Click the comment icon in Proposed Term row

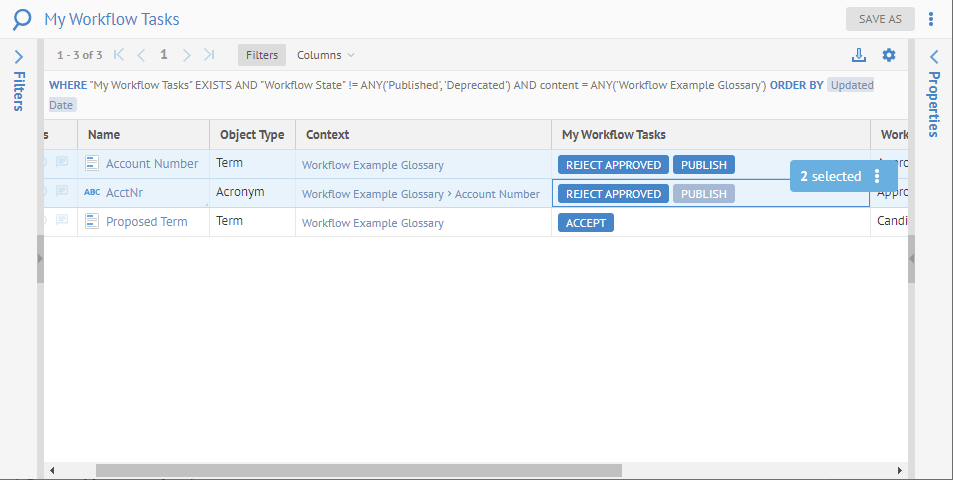point(62,221)
